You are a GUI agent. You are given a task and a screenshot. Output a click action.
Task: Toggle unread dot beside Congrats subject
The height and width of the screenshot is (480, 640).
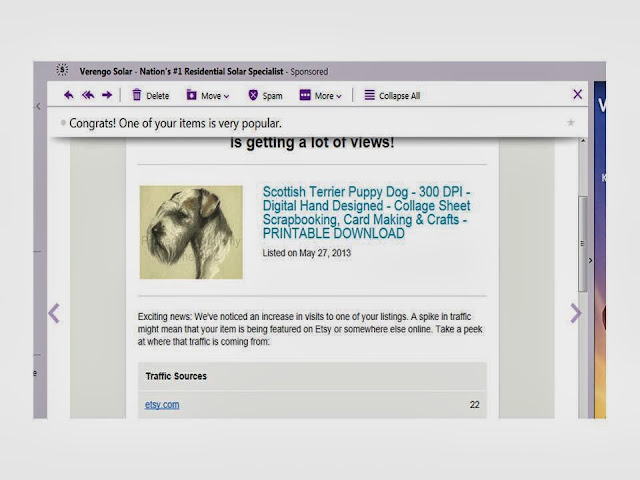coord(63,122)
